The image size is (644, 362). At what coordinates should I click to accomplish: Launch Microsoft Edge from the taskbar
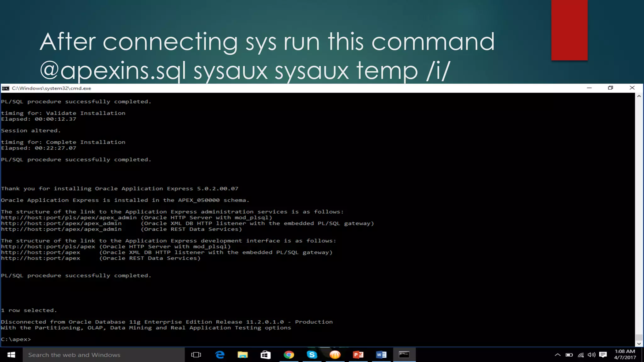(220, 355)
